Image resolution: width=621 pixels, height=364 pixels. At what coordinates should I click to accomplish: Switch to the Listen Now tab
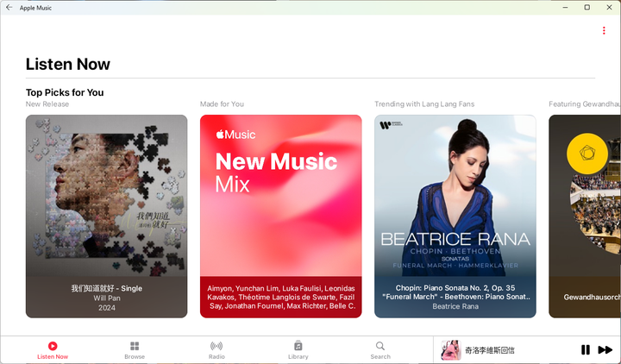[x=53, y=350]
